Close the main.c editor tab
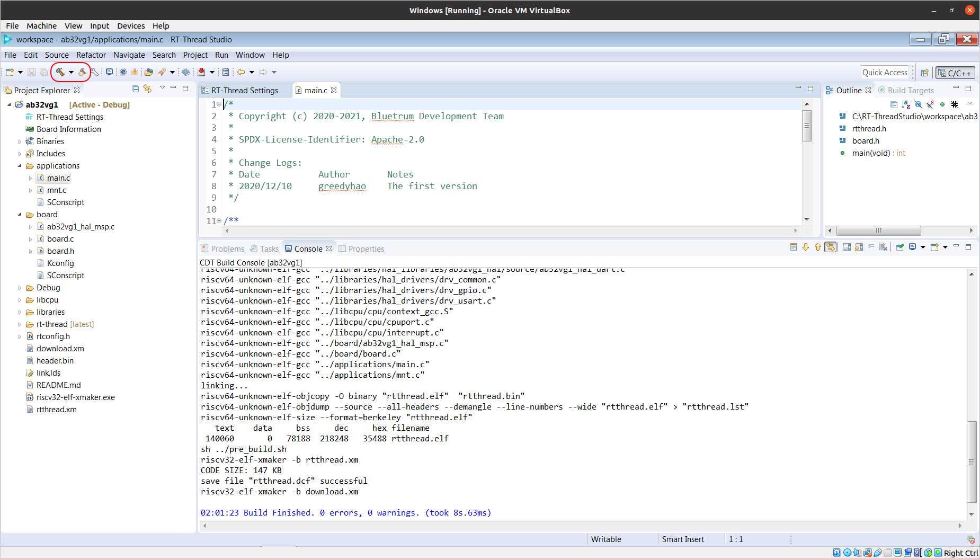Image resolution: width=980 pixels, height=559 pixels. pyautogui.click(x=334, y=90)
